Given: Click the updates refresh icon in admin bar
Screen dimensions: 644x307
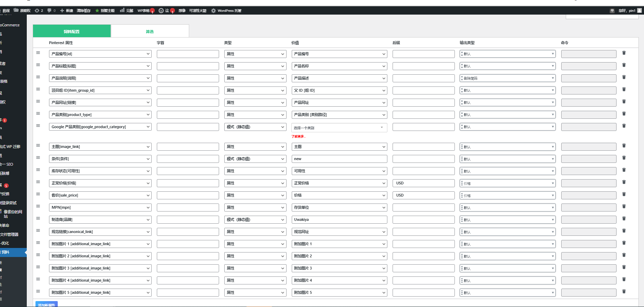Looking at the screenshot, I should pyautogui.click(x=37, y=10).
